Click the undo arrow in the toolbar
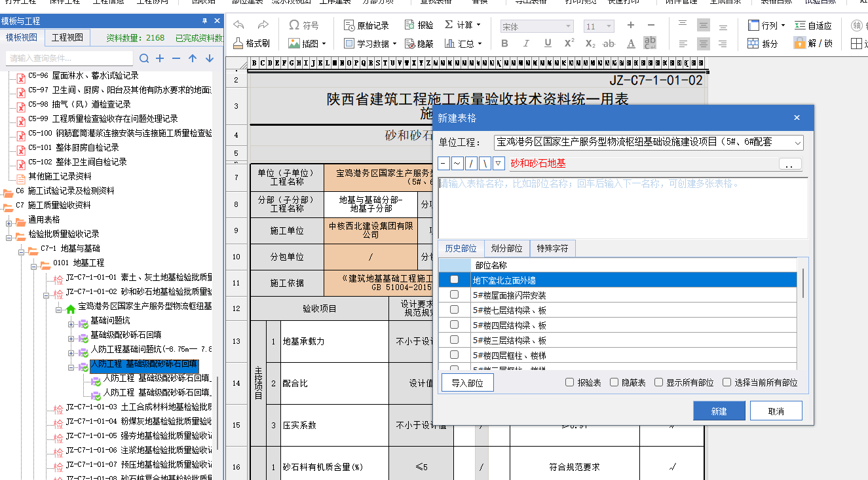868x480 pixels. (239, 25)
